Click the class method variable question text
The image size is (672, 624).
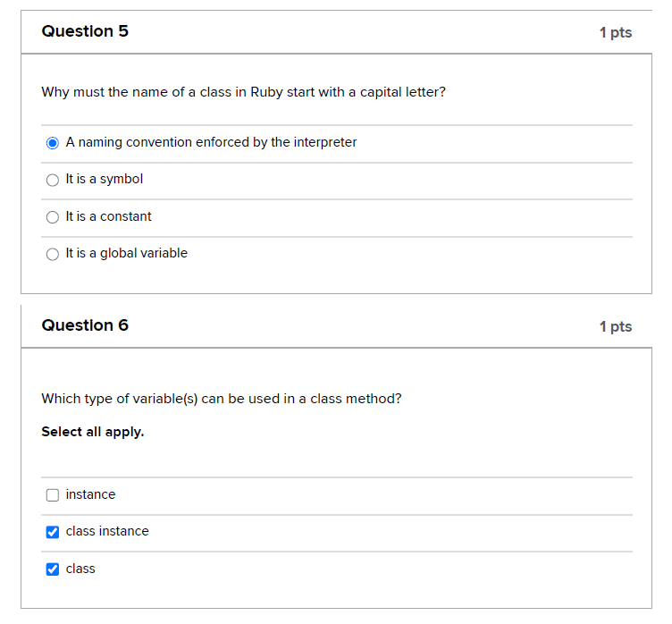pos(222,399)
